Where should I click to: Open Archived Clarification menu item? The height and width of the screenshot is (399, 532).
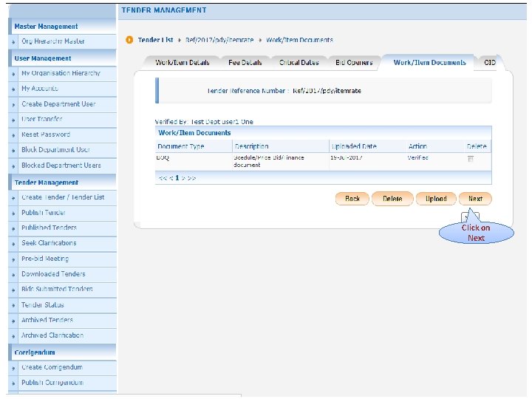pyautogui.click(x=52, y=335)
